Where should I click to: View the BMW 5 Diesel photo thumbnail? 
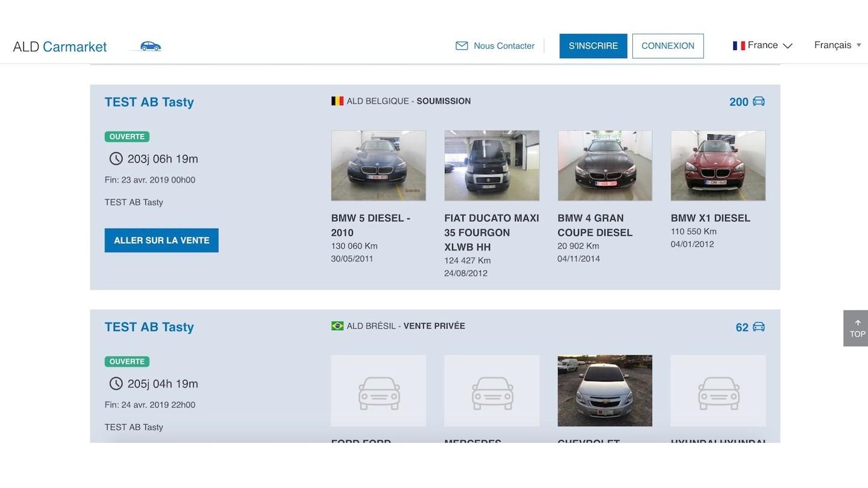point(379,166)
